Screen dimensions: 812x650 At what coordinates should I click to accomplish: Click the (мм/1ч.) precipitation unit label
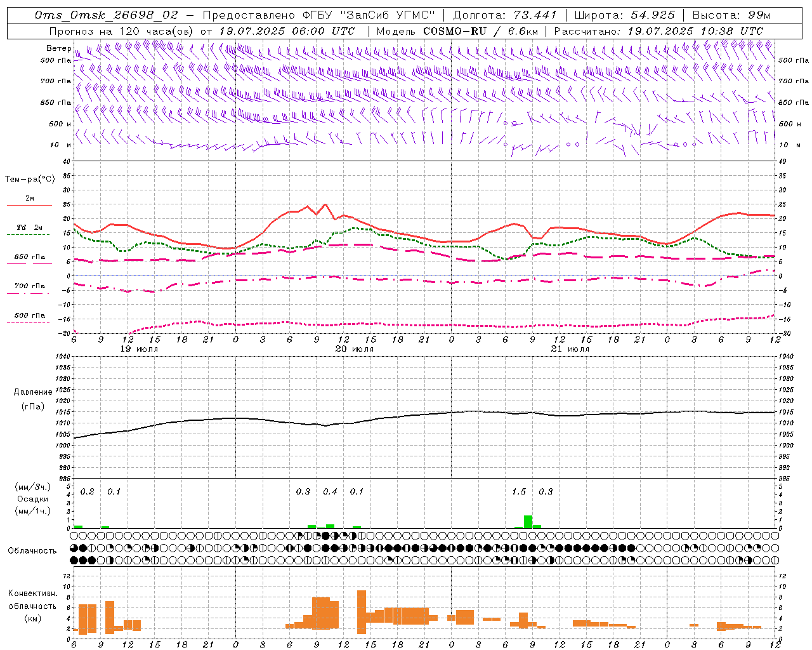point(32,511)
